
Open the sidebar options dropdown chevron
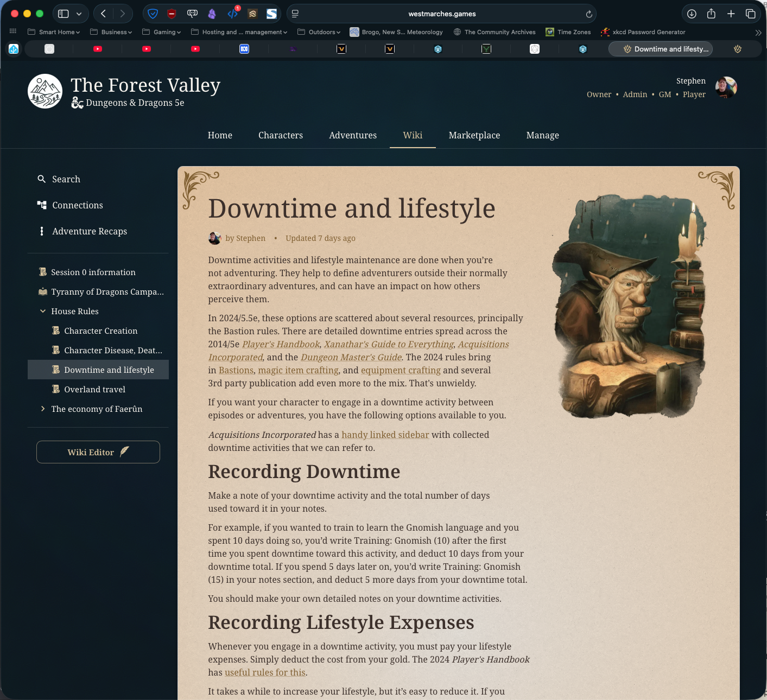tap(79, 14)
